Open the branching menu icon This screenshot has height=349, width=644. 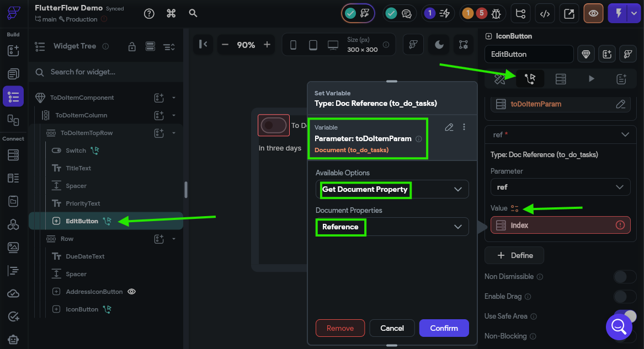pyautogui.click(x=520, y=14)
